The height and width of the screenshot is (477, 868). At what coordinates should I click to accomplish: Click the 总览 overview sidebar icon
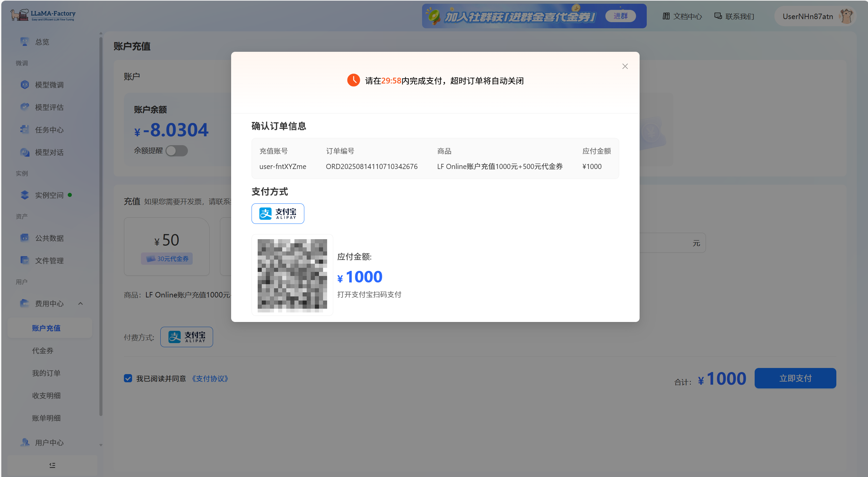(x=25, y=42)
